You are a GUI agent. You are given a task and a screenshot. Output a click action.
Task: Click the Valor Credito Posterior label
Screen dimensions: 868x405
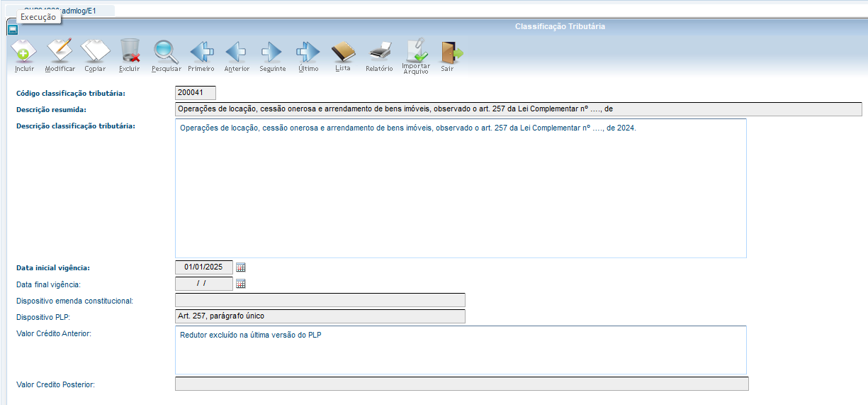pos(55,384)
